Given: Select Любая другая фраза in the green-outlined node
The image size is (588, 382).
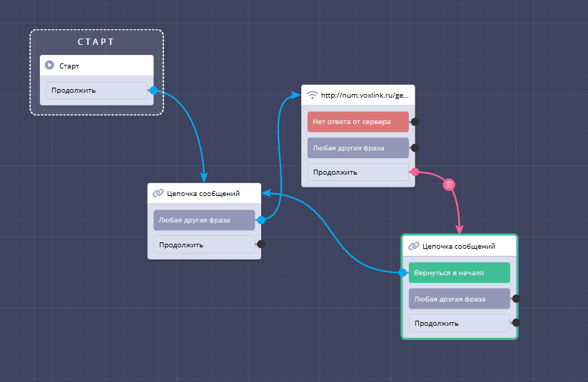Looking at the screenshot, I should [459, 299].
